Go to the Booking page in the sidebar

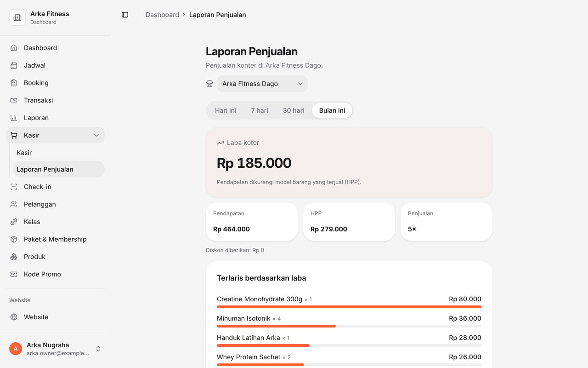coord(55,83)
